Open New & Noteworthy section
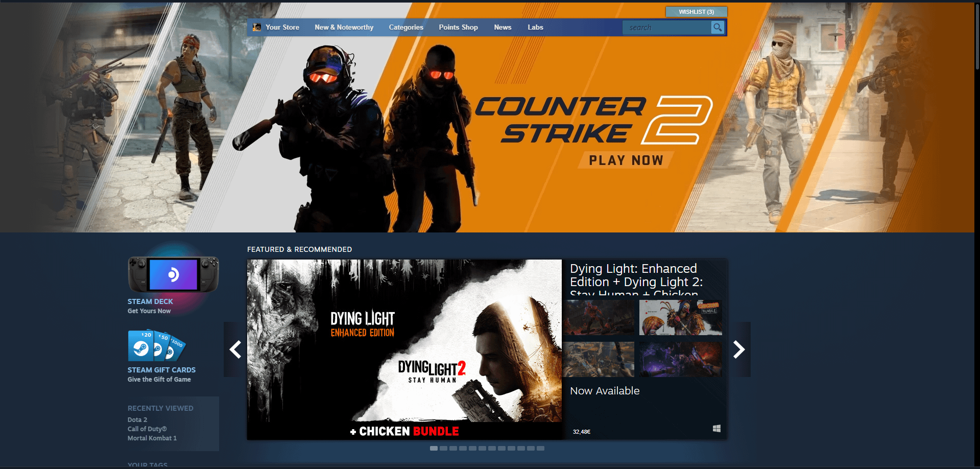 [344, 27]
